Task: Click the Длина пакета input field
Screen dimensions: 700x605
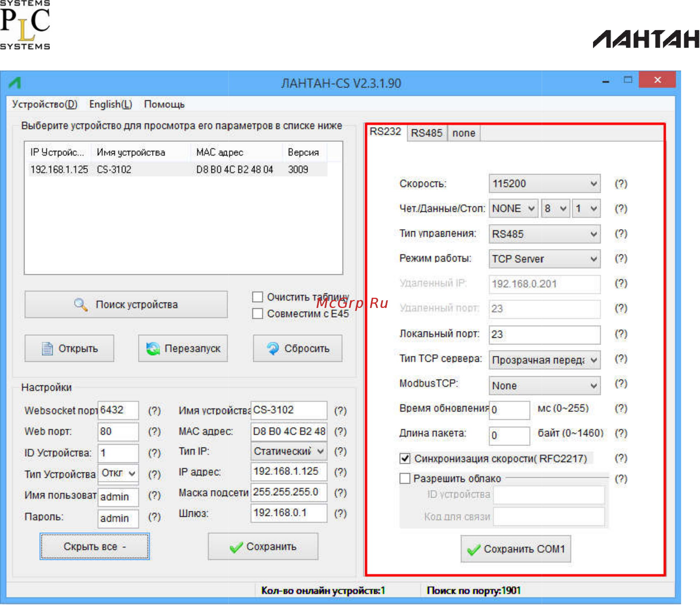Action: pos(509,436)
